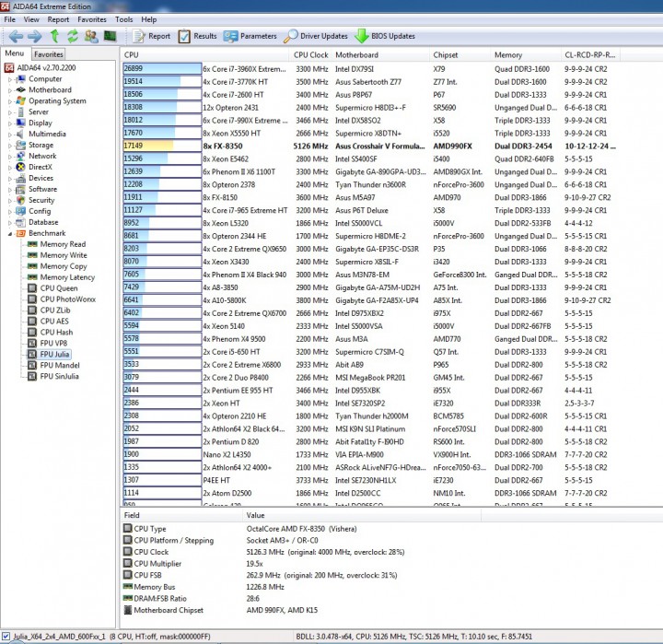Click the 26899 score bar
The image size is (663, 644).
(x=162, y=68)
